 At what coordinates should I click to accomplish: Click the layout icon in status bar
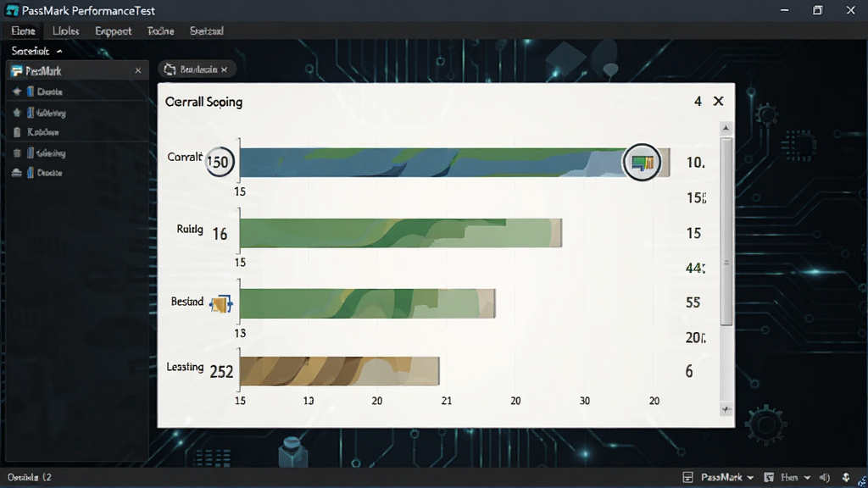687,478
